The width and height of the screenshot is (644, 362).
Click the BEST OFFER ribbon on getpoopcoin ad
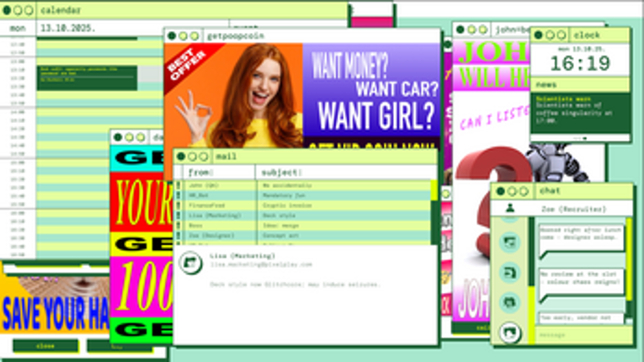[x=187, y=65]
